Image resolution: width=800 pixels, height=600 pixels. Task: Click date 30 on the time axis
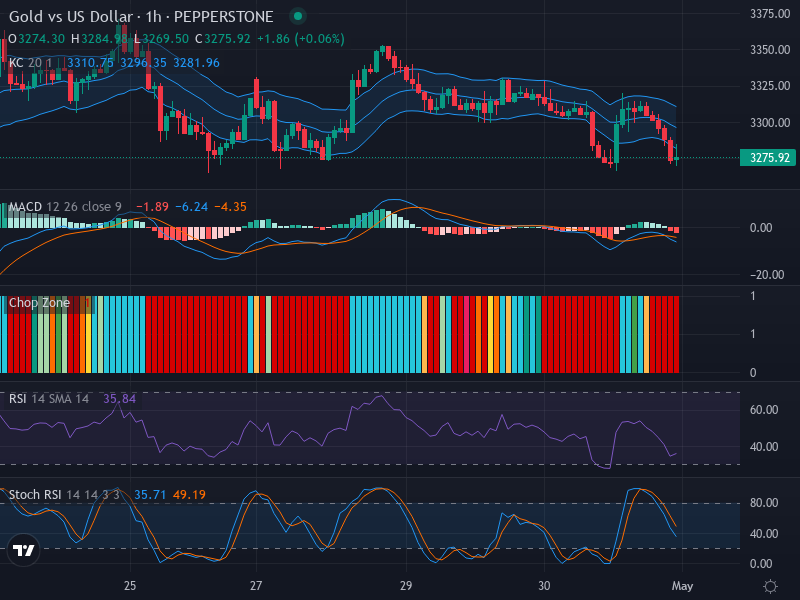tap(544, 586)
